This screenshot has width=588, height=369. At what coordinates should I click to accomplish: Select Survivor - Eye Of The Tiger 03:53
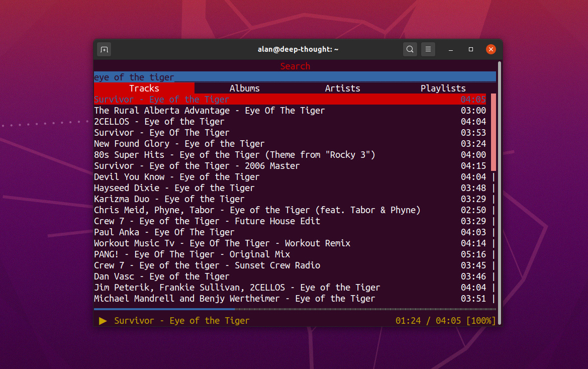point(290,133)
